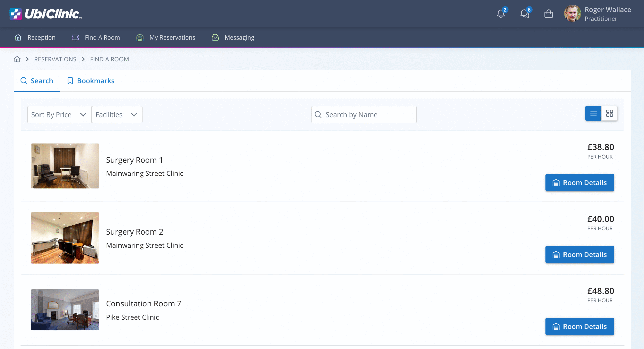
Task: Open the chat alerts icon with badge 6
Action: point(525,13)
